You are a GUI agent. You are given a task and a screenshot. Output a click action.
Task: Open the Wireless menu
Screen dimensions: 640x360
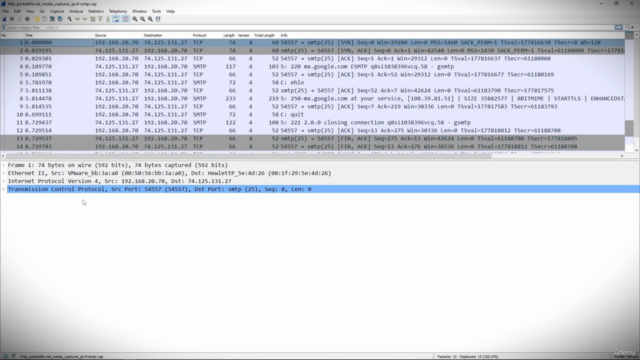pos(139,11)
